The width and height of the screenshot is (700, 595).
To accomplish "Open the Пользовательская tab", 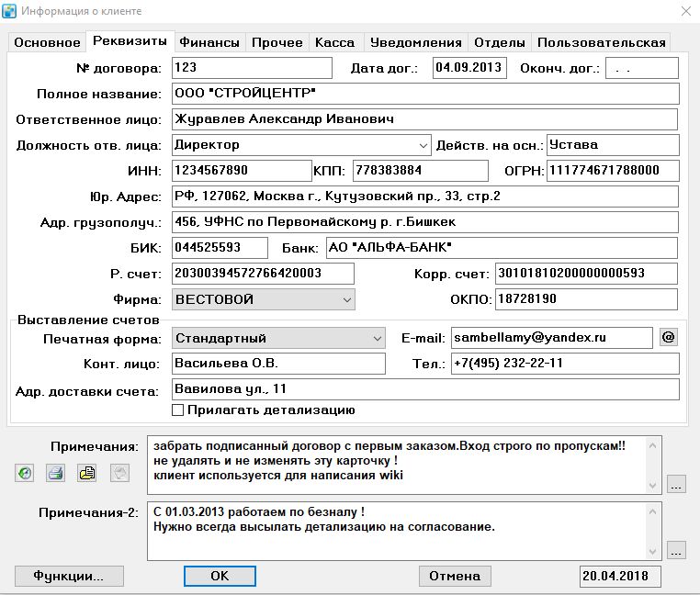I will [602, 42].
